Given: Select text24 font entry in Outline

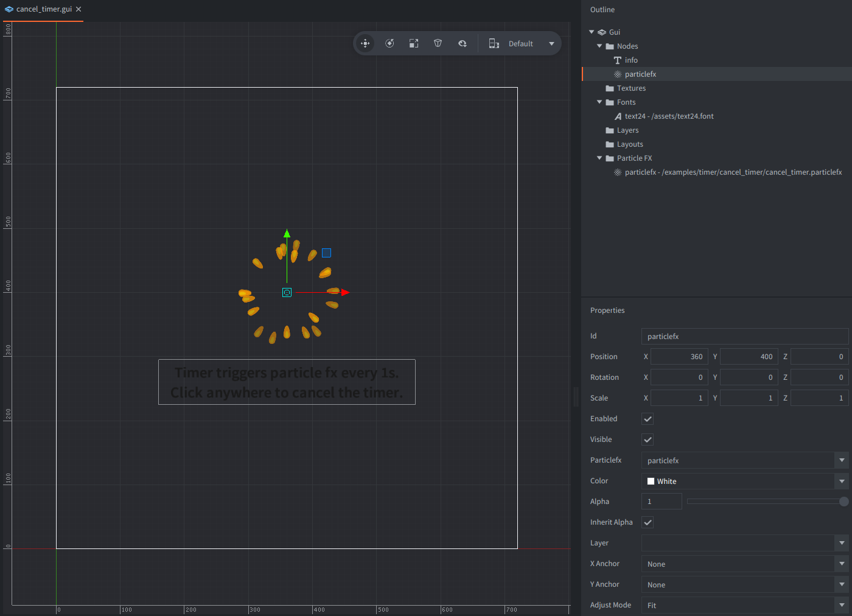Looking at the screenshot, I should (669, 116).
